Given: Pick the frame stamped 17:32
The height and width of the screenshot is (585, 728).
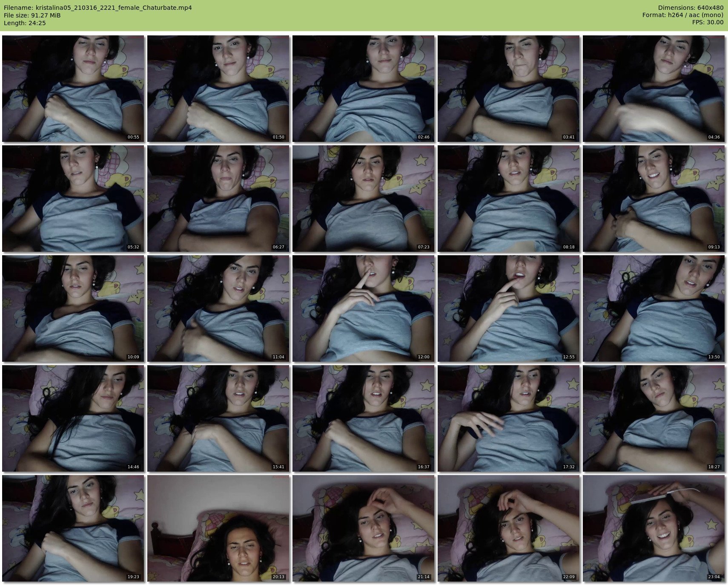Looking at the screenshot, I should (x=508, y=418).
